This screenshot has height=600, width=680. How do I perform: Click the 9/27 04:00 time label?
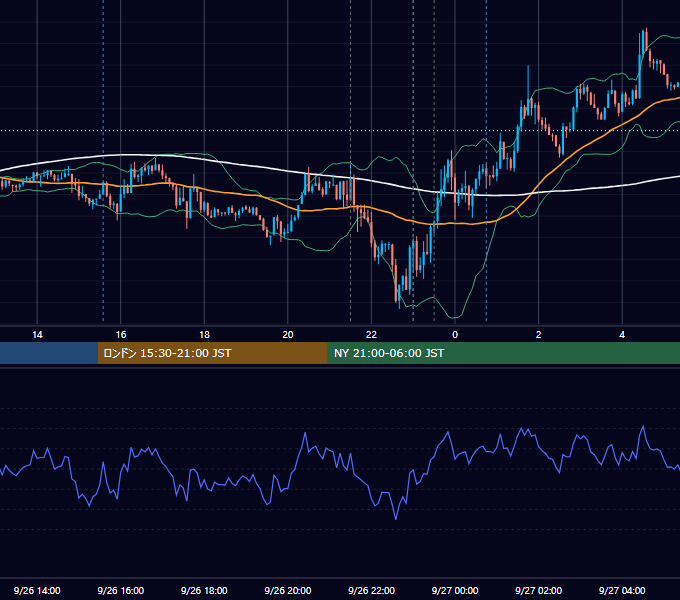tap(622, 590)
